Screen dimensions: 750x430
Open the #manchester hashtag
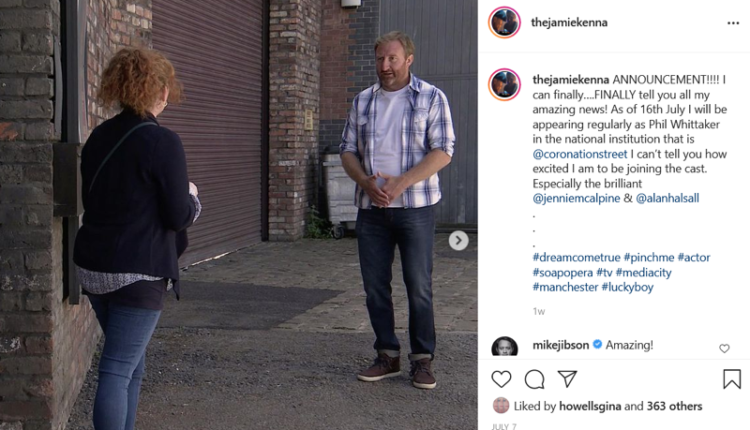565,287
